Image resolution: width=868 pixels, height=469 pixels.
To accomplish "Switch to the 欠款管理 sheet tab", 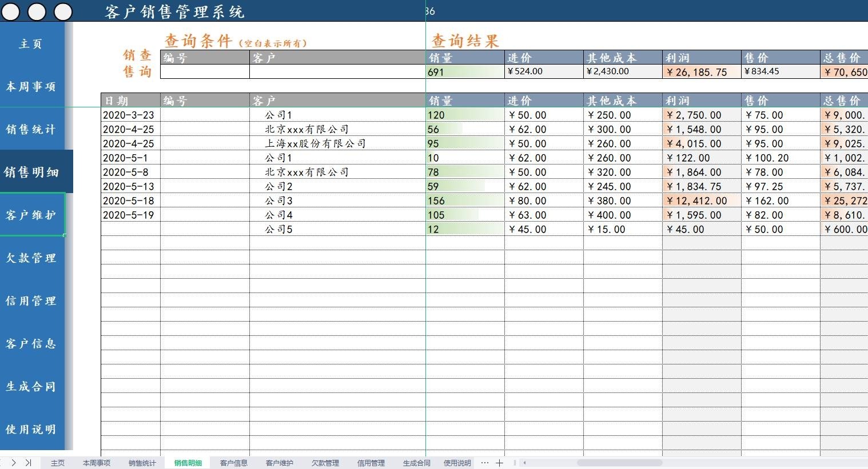I will (325, 463).
